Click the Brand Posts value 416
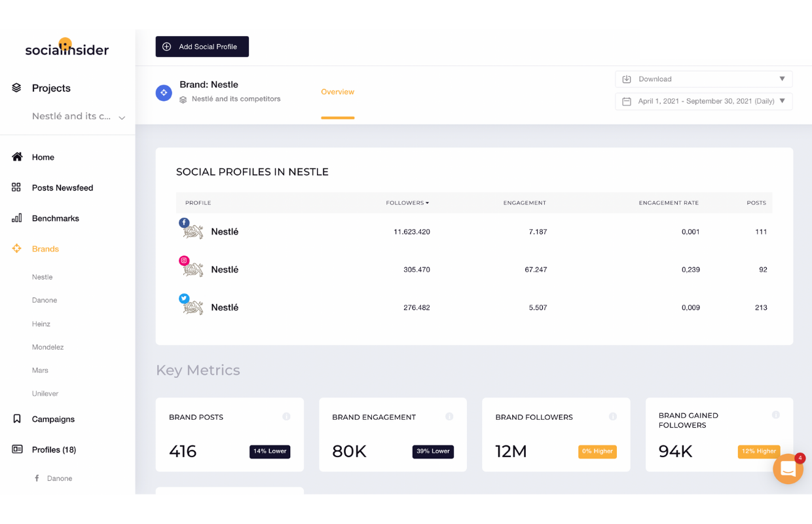Image resolution: width=812 pixels, height=524 pixels. click(x=183, y=451)
